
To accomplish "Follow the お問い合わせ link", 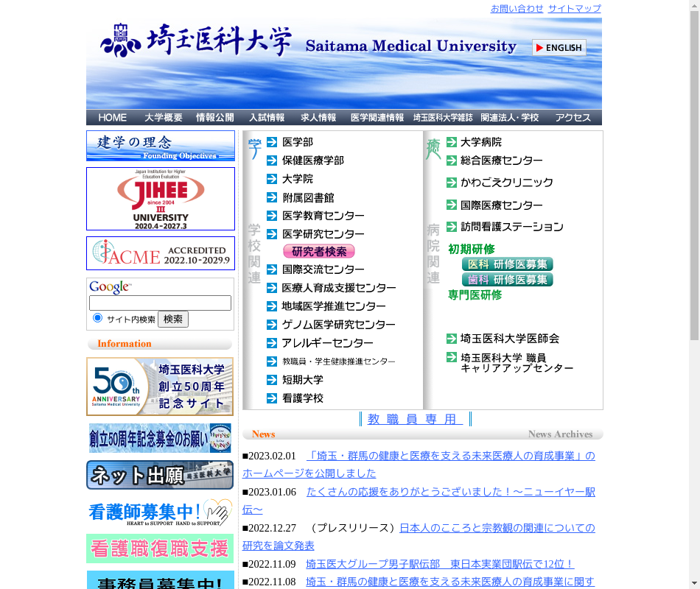I will (x=517, y=9).
